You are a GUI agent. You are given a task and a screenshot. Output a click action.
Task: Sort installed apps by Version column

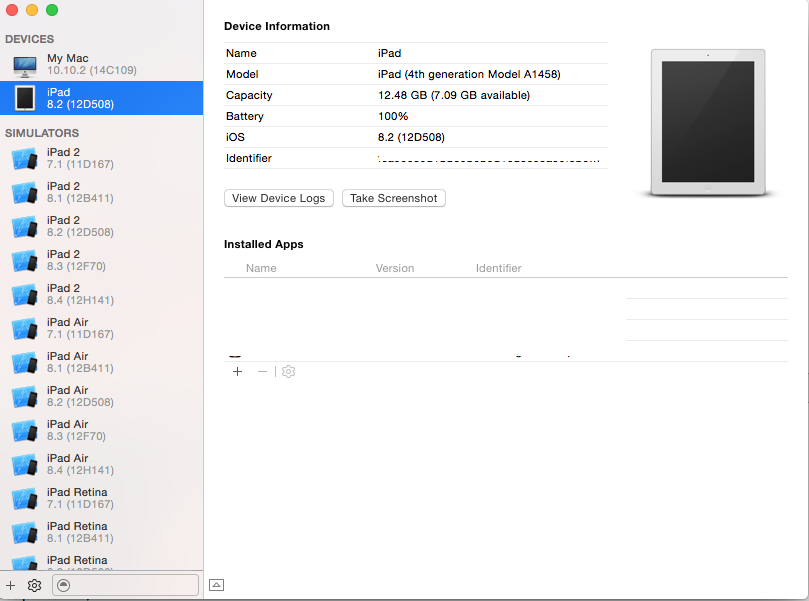click(395, 268)
